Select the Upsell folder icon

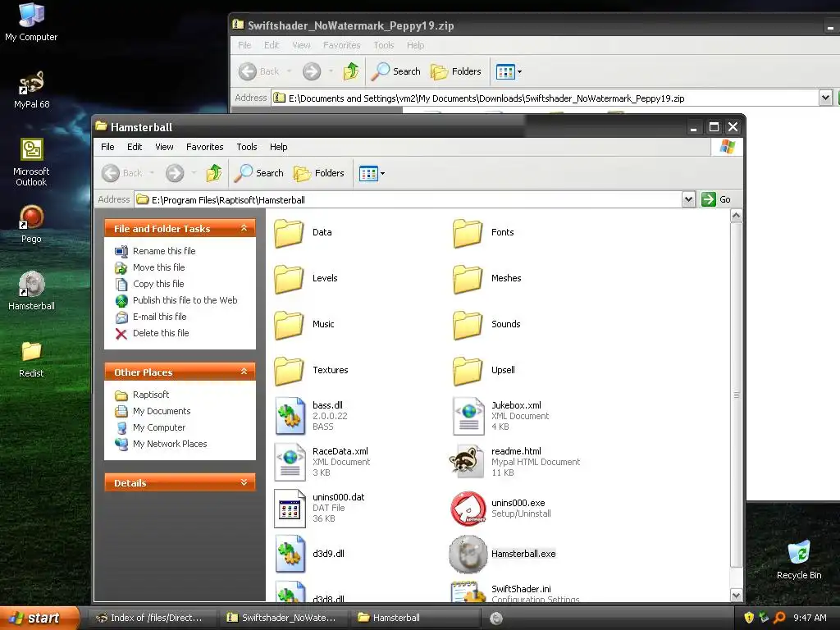[468, 371]
